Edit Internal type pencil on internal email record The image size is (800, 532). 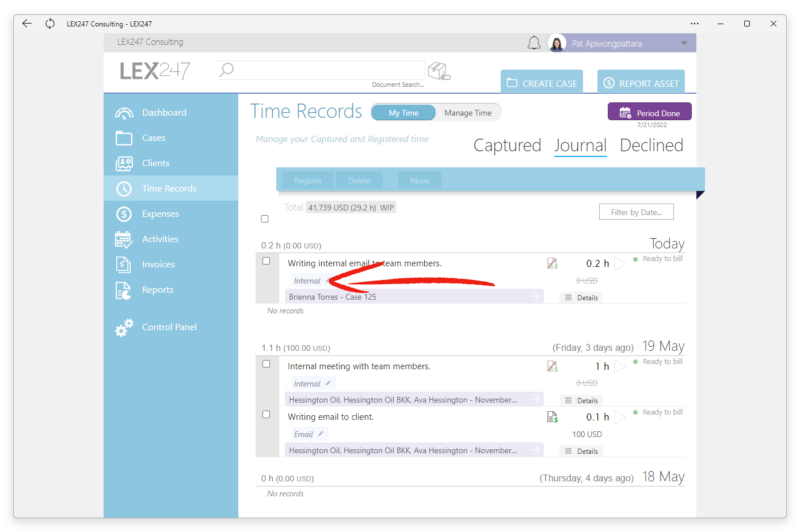point(328,280)
